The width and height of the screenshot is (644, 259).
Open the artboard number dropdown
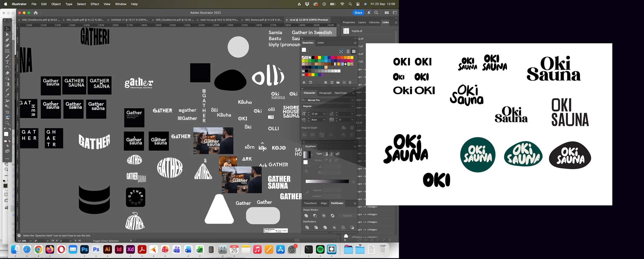[71, 241]
